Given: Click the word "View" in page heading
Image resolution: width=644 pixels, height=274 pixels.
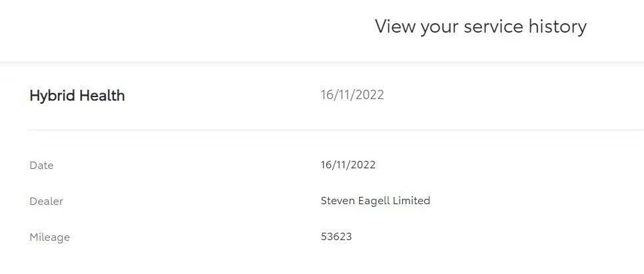Looking at the screenshot, I should click(395, 27).
